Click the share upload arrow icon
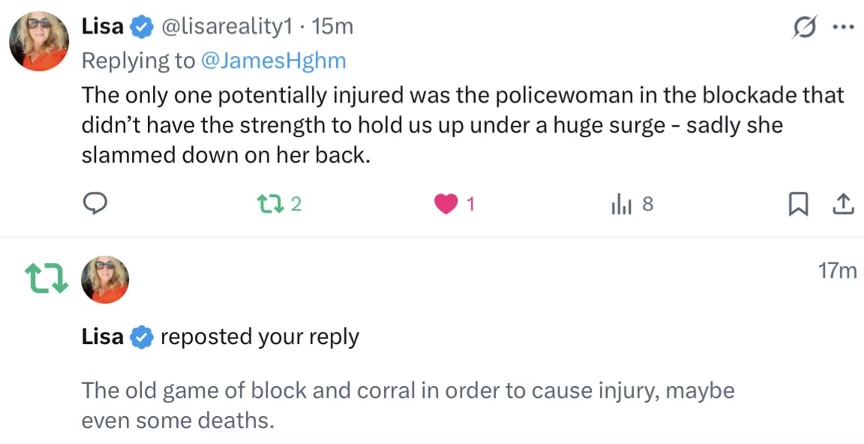The width and height of the screenshot is (864, 444). (843, 204)
